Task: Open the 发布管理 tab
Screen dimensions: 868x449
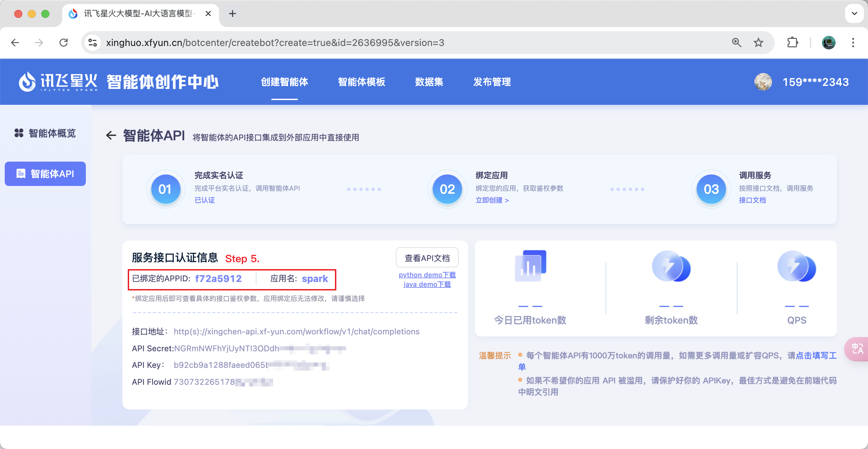Action: click(x=492, y=82)
